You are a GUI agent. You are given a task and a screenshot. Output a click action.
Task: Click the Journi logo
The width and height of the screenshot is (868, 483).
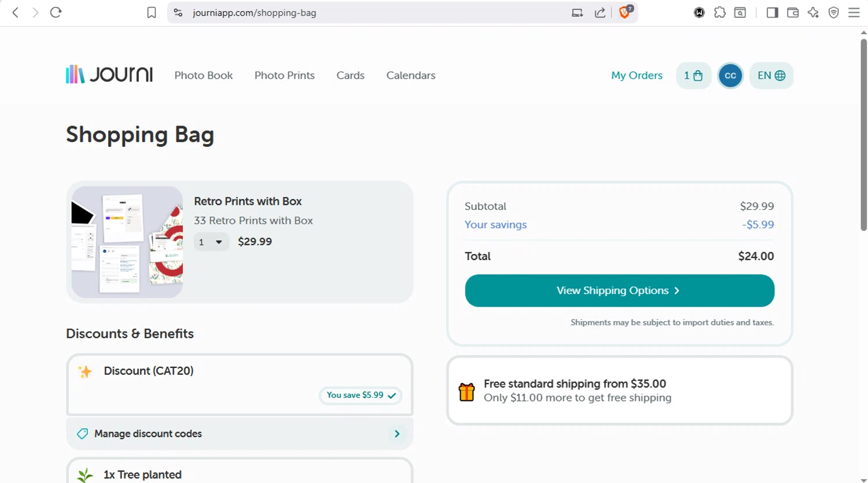(x=109, y=75)
